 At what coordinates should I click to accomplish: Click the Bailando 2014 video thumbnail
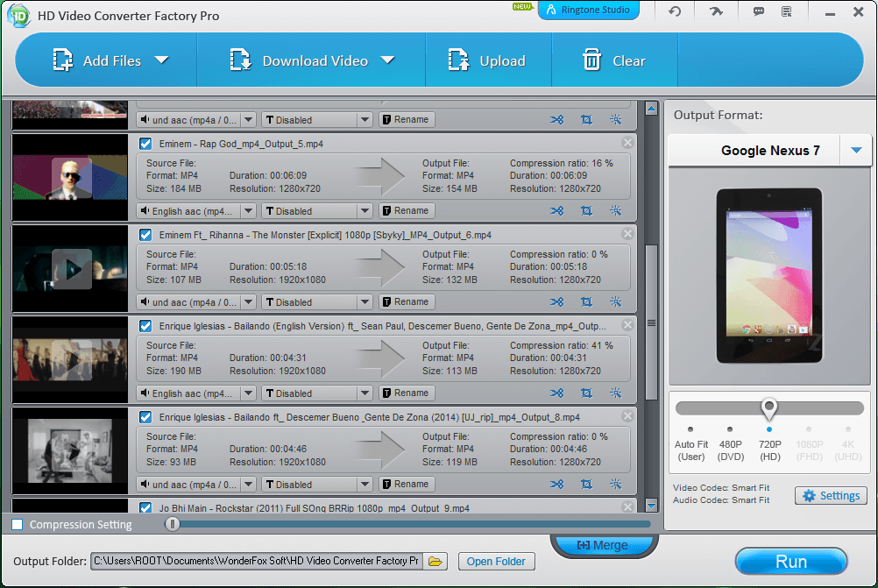click(70, 451)
